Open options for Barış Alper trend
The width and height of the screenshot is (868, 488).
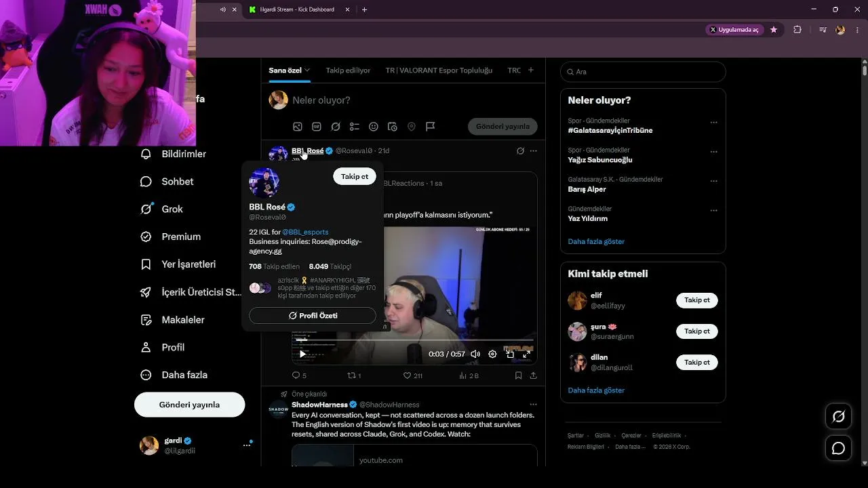[x=713, y=182]
